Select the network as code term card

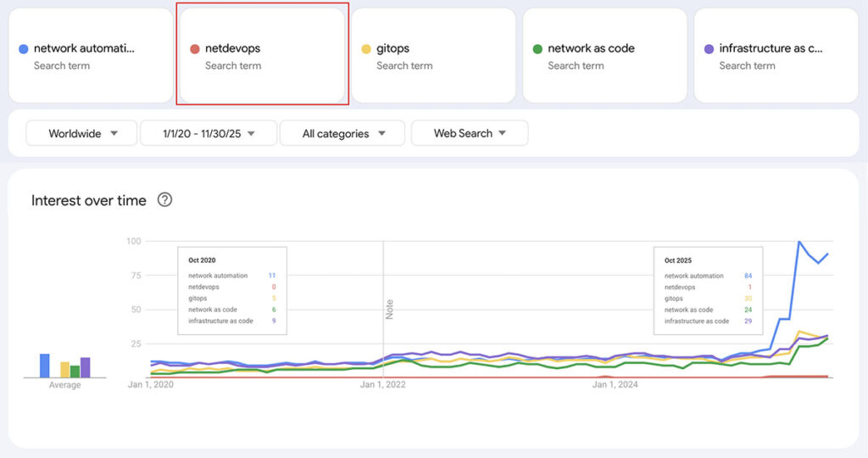coord(605,55)
